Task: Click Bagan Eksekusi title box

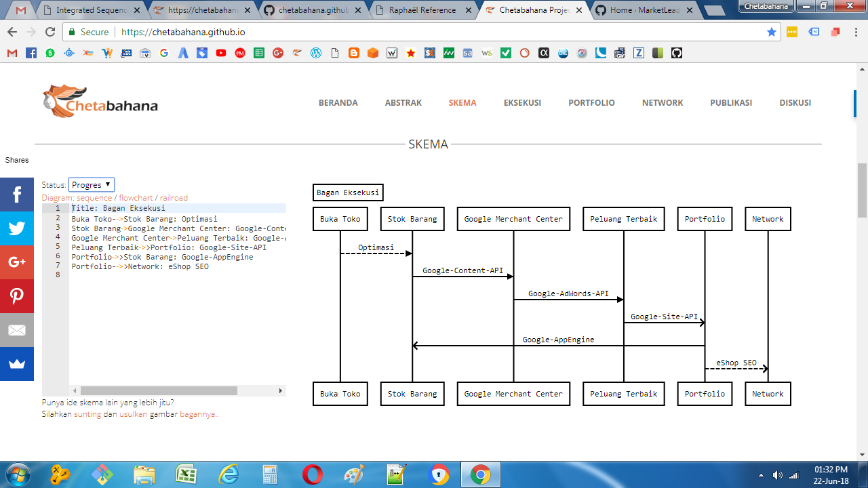Action: pyautogui.click(x=348, y=192)
